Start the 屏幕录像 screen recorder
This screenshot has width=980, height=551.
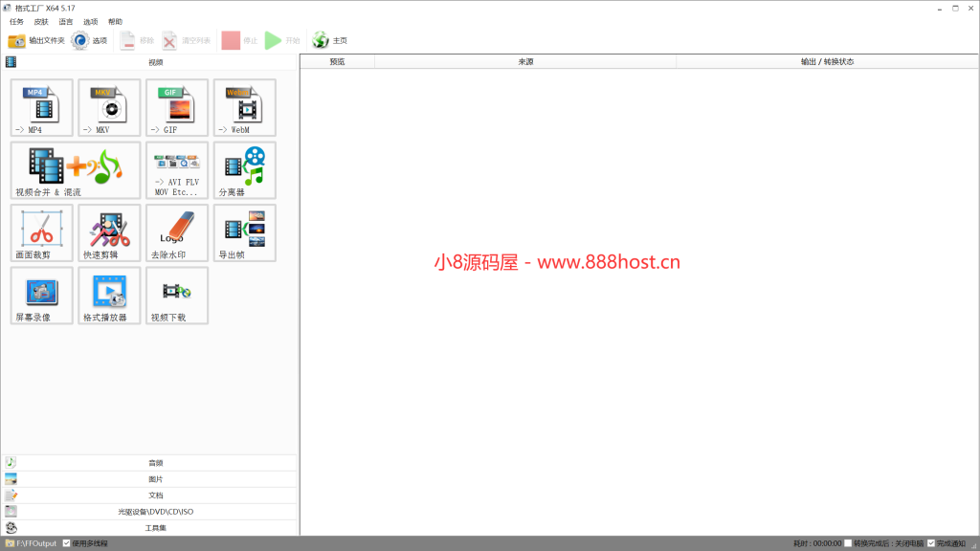[x=41, y=296]
